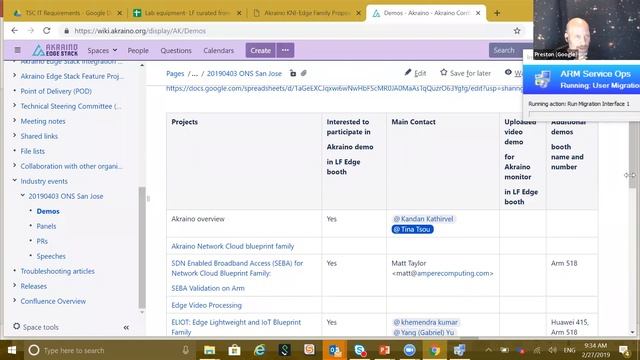Open the Google Docs spreadsheet URL
Viewport: 640px width, 360px height.
click(x=344, y=88)
